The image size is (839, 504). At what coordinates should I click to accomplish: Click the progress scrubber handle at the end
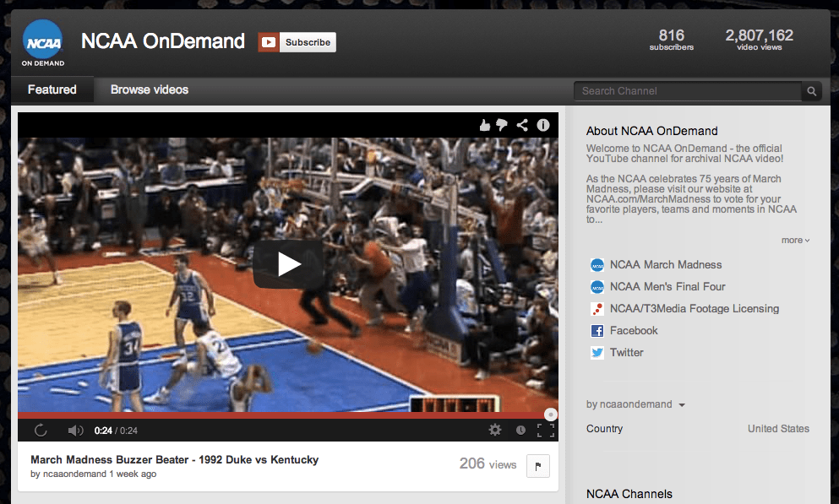551,415
